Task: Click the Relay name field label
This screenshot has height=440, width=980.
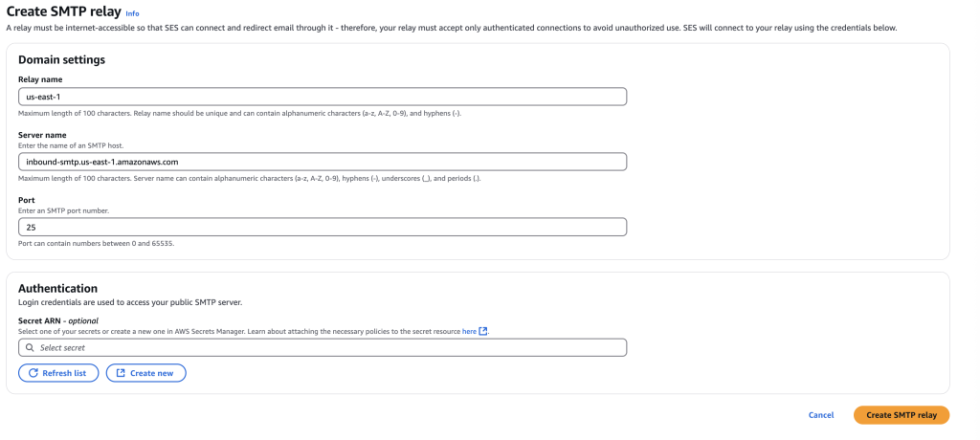Action: [x=39, y=79]
